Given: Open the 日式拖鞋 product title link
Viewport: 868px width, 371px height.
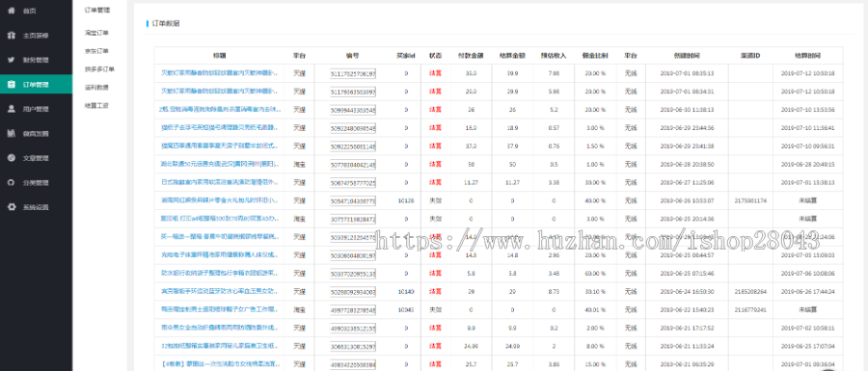Looking at the screenshot, I should point(219,182).
